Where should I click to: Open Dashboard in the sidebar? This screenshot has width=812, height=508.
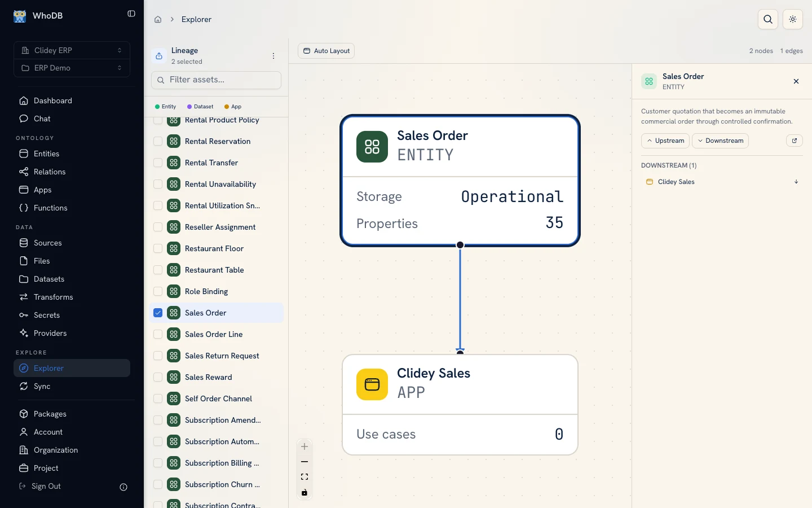point(72,100)
